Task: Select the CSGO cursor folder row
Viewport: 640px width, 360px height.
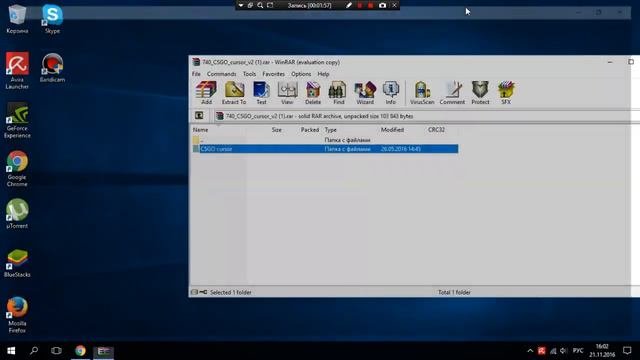Action: (x=325, y=149)
